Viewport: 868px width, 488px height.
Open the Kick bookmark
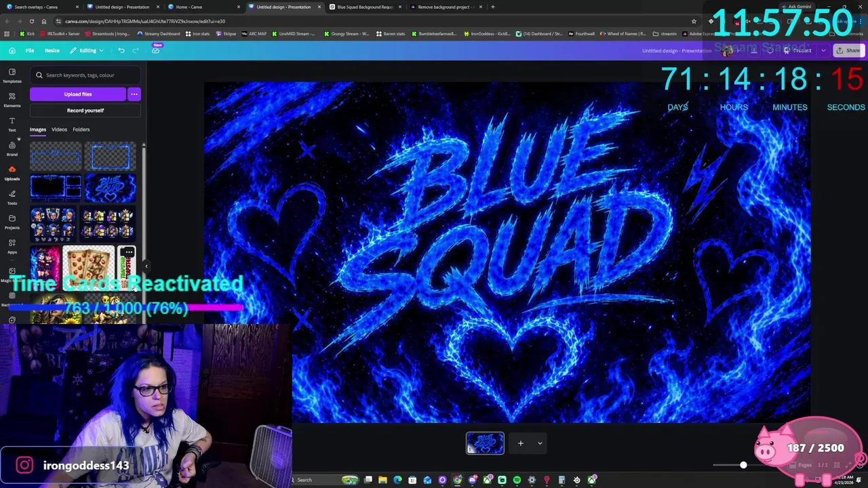point(27,34)
